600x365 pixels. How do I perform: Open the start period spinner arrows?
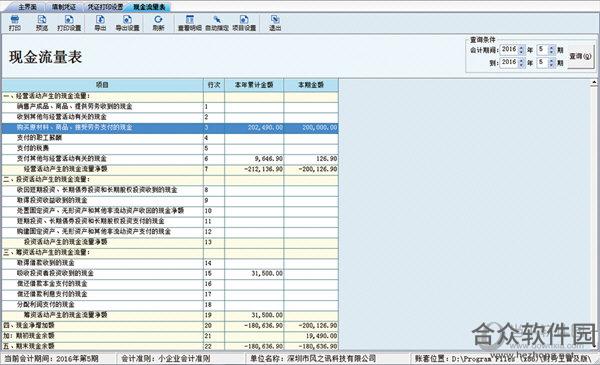(551, 50)
